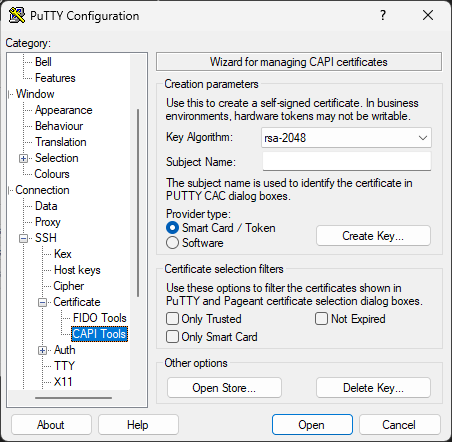Click the Open Store... button
The image size is (452, 442).
(224, 388)
